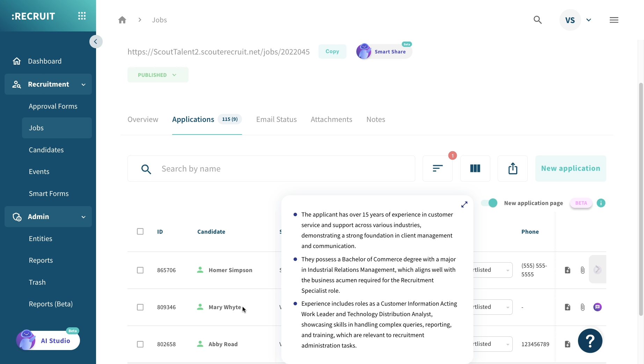644x364 pixels.
Task: Collapse the Admin section in sidebar
Action: pyautogui.click(x=83, y=217)
